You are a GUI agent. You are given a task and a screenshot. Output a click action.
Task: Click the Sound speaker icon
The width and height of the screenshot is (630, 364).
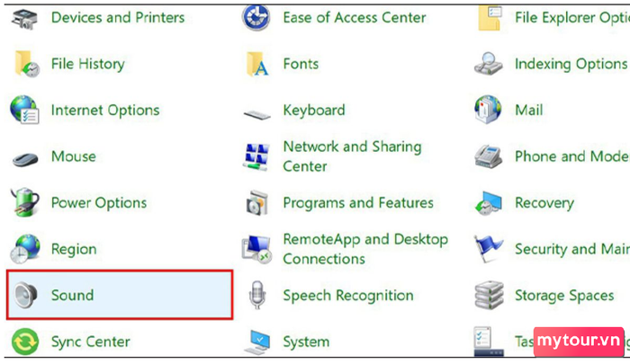tap(25, 296)
